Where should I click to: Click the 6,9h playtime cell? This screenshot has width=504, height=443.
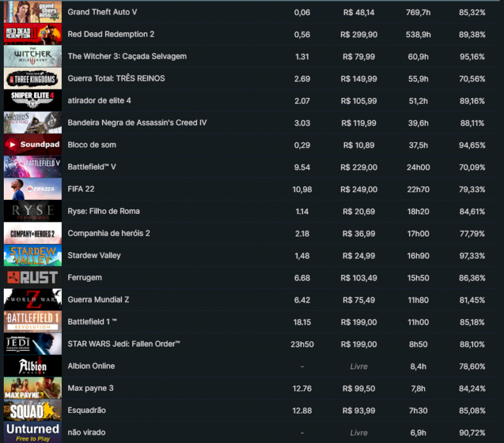[418, 433]
